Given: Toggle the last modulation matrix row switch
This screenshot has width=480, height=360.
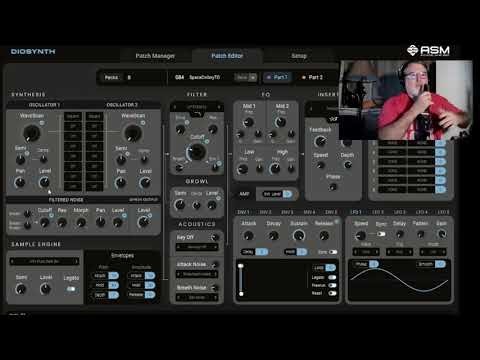Looking at the screenshot, I should pyautogui.click(x=440, y=189).
